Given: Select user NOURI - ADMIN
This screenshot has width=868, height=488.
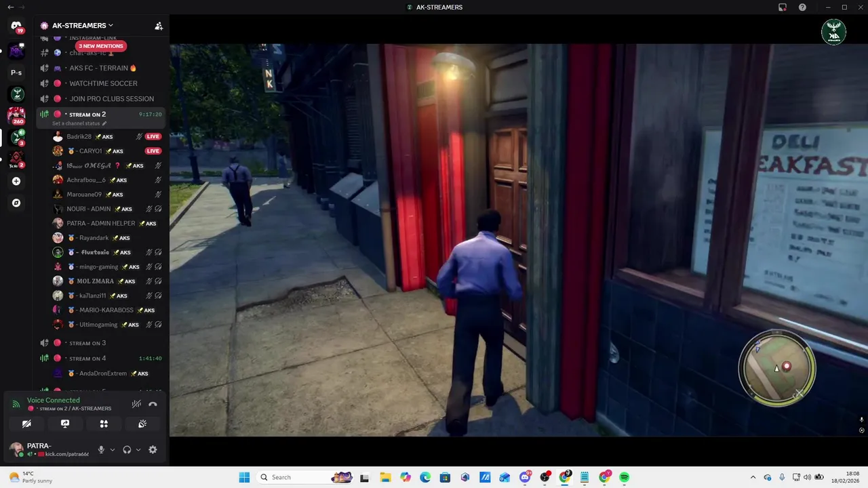Looking at the screenshot, I should 107,209.
